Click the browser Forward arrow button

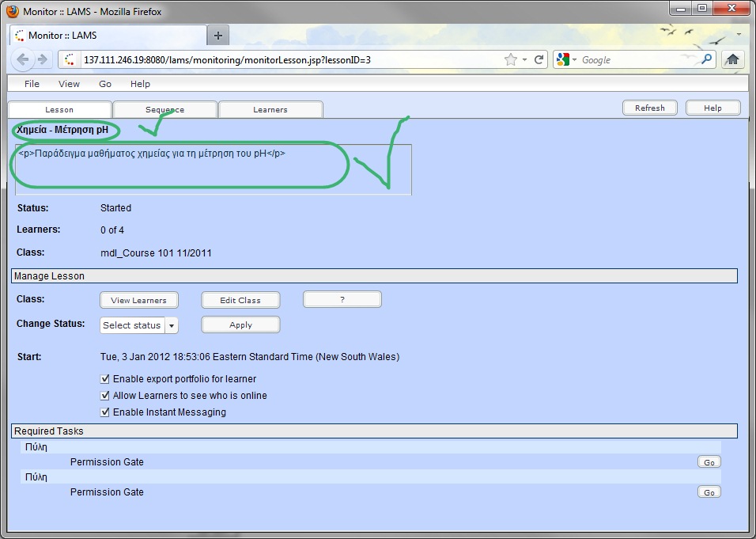[43, 59]
